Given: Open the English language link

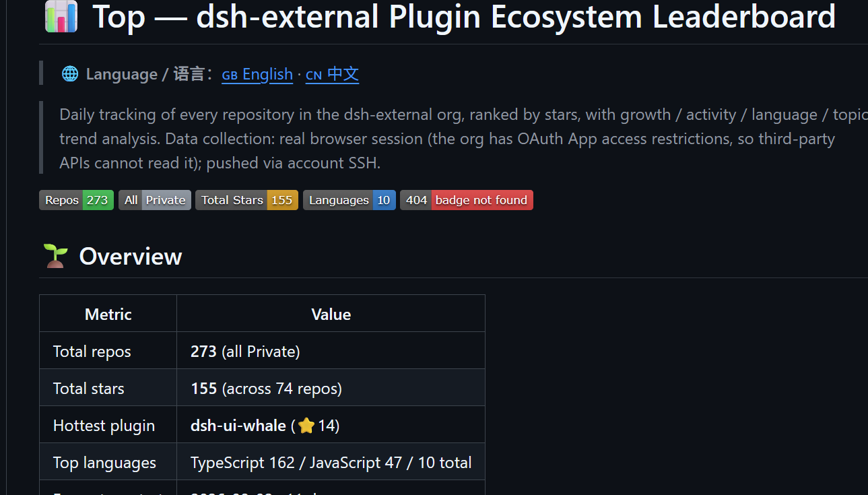Looking at the screenshot, I should pyautogui.click(x=267, y=74).
